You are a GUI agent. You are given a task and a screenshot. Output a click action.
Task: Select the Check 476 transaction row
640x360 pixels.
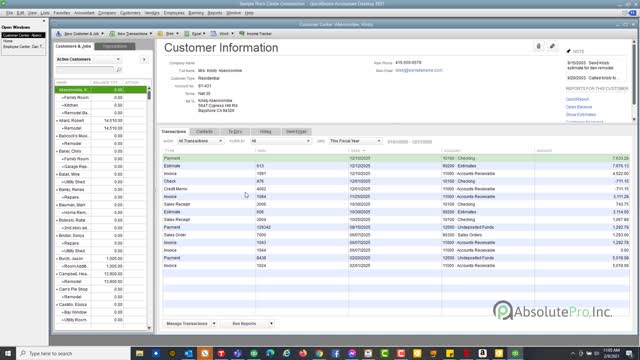(x=396, y=181)
